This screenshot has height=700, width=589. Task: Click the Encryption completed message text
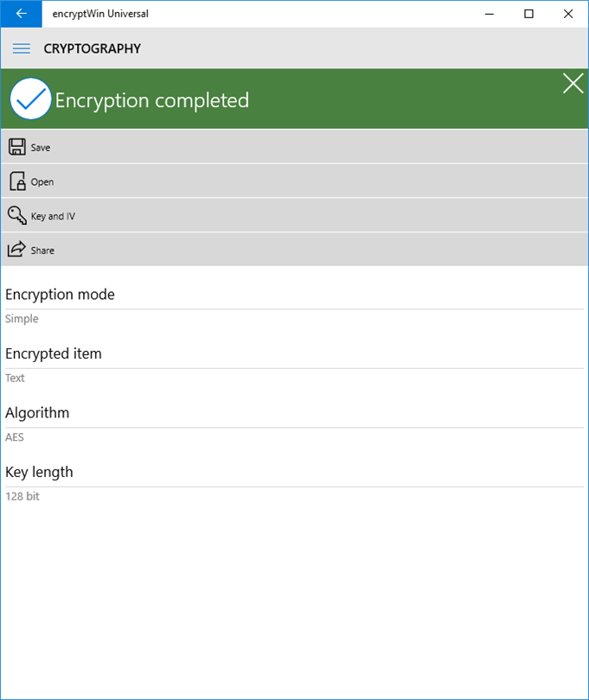152,100
